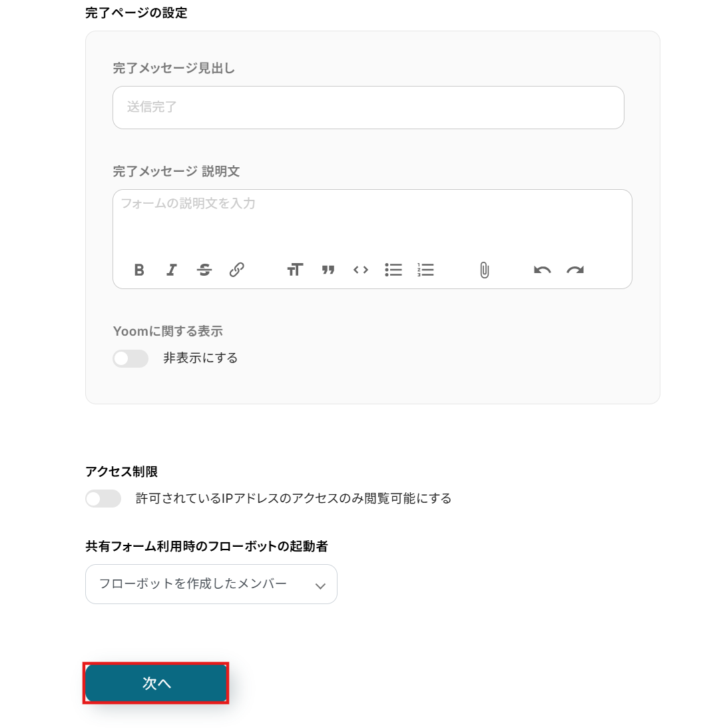The image size is (727, 728).
Task: Redo the last editor change
Action: (575, 270)
